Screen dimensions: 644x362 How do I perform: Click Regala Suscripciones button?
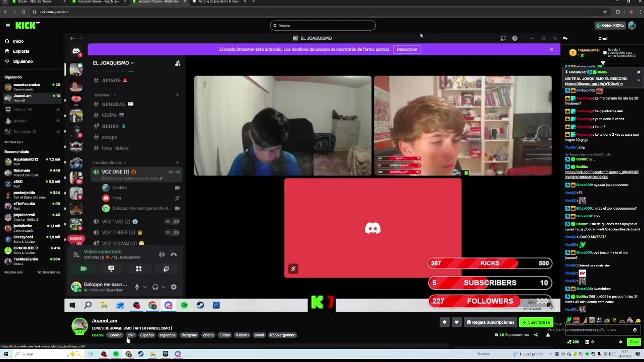click(491, 322)
